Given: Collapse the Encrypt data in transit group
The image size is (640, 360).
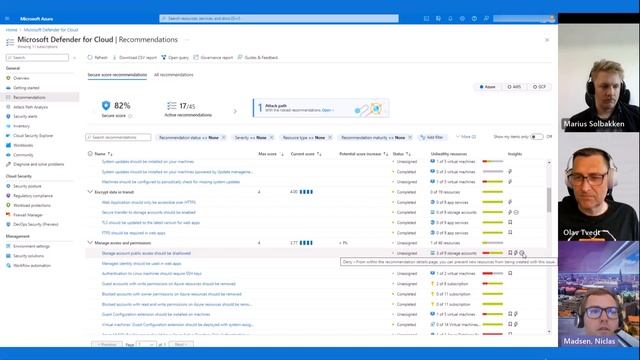Looking at the screenshot, I should click(x=90, y=192).
